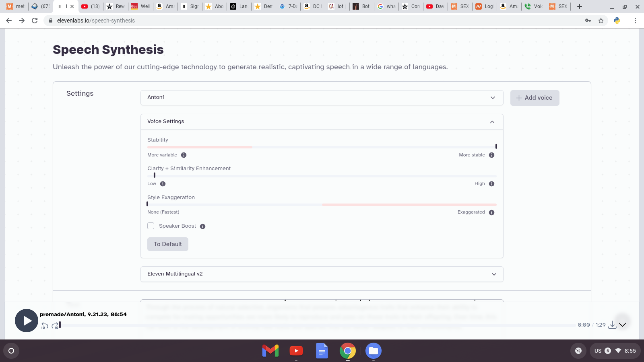This screenshot has width=644, height=362.
Task: Click info icon beside More stable
Action: coord(491,155)
